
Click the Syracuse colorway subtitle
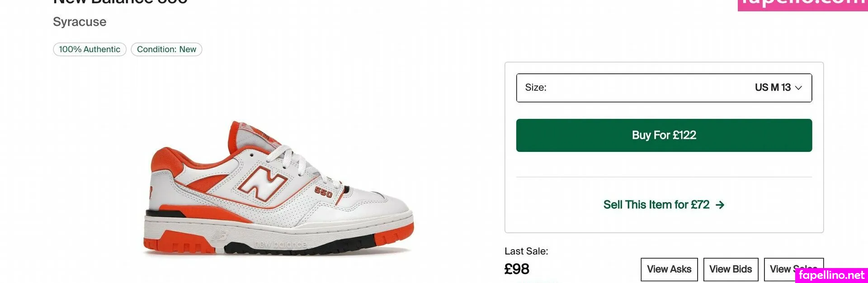(80, 22)
